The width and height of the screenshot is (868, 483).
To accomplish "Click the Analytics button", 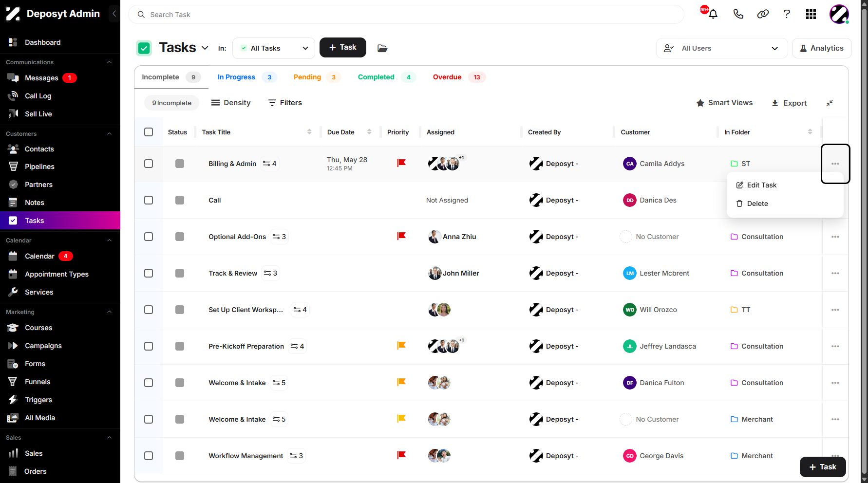I will click(822, 48).
